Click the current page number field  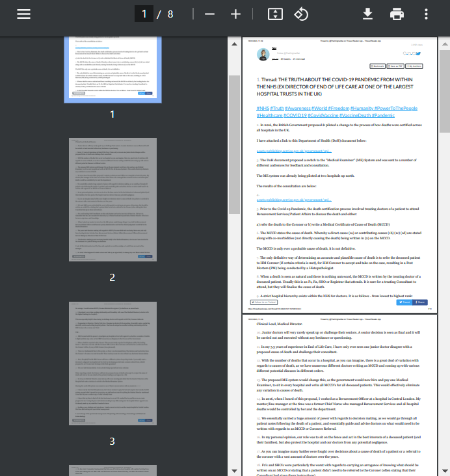tap(144, 14)
